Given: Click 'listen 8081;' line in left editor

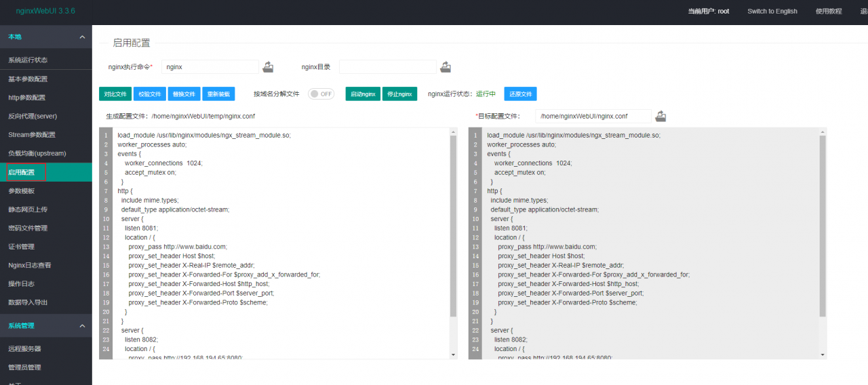Looking at the screenshot, I should tap(141, 228).
